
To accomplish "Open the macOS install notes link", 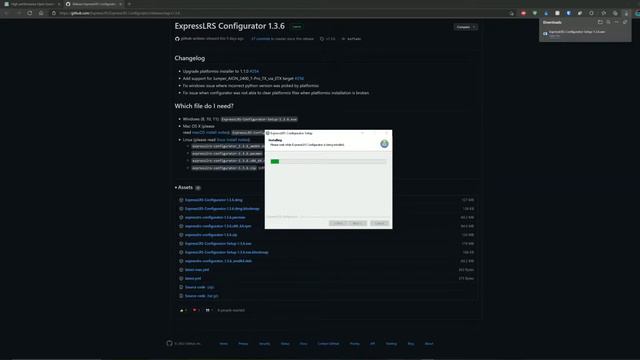I will coord(211,133).
